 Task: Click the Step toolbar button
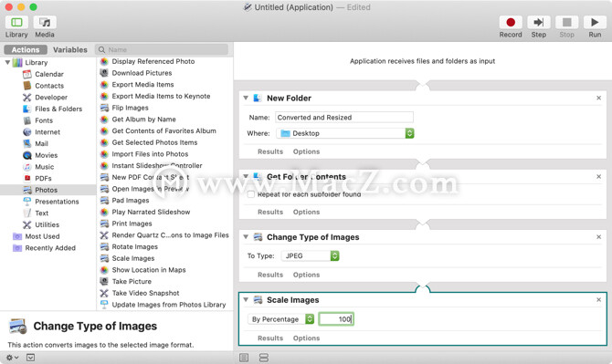[x=539, y=23]
